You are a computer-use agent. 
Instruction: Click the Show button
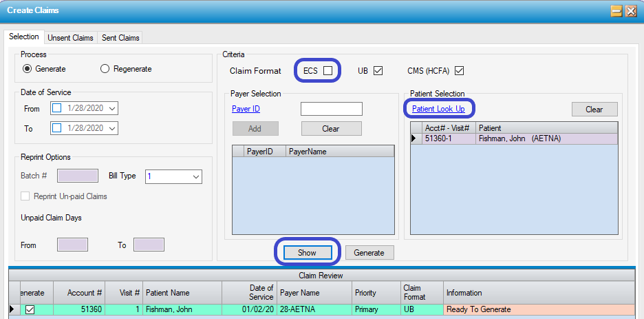click(x=307, y=253)
